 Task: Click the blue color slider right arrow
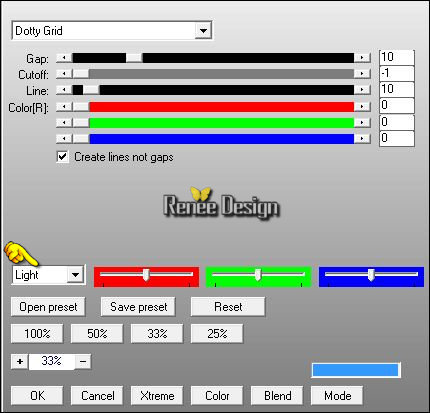[362, 138]
